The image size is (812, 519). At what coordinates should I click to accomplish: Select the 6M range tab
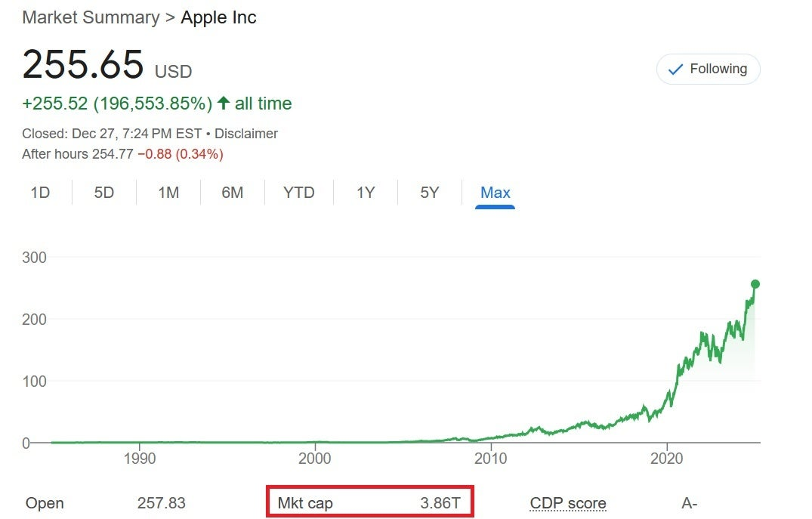click(x=233, y=193)
